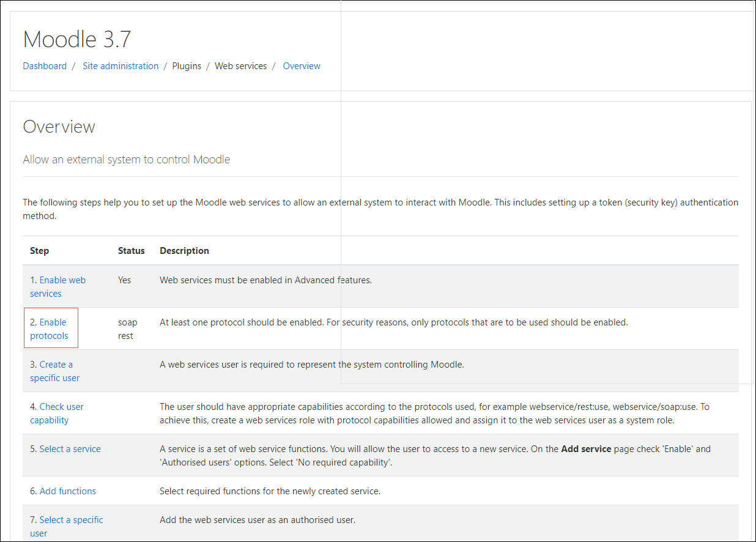Click the Overview page heading
Viewport: 756px width, 542px height.
(x=59, y=127)
